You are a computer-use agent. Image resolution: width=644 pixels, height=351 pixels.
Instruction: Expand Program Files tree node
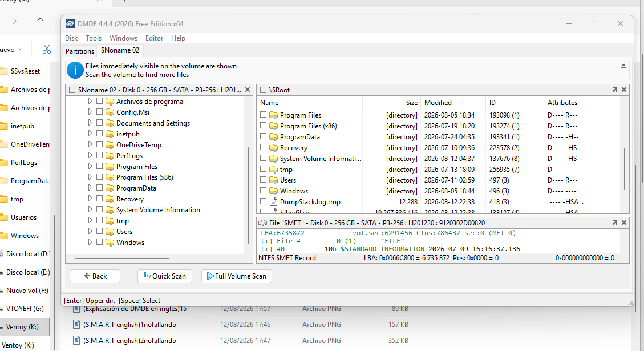(90, 166)
